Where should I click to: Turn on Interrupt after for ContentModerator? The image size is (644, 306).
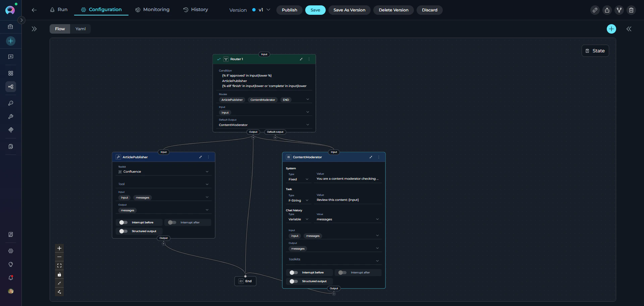point(342,272)
